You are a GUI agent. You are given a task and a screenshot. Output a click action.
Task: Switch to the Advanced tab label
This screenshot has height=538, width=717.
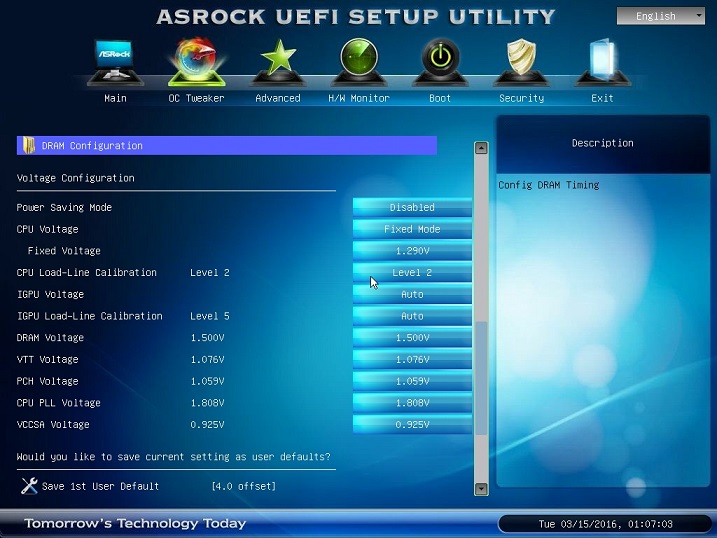point(278,98)
